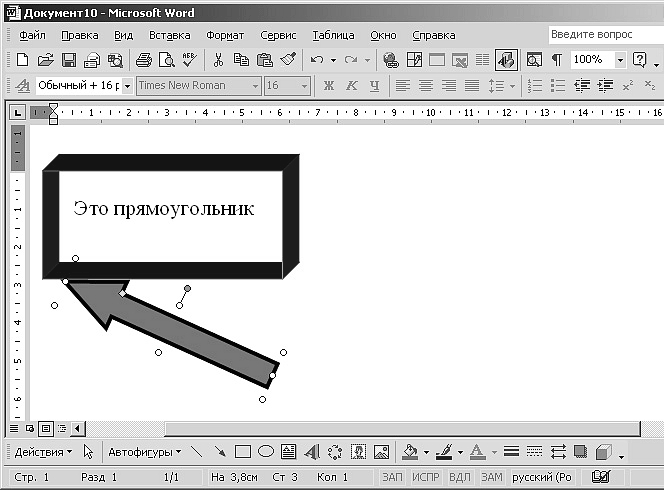Image resolution: width=664 pixels, height=490 pixels.
Task: Open the 100% zoom dropdown
Action: point(620,60)
